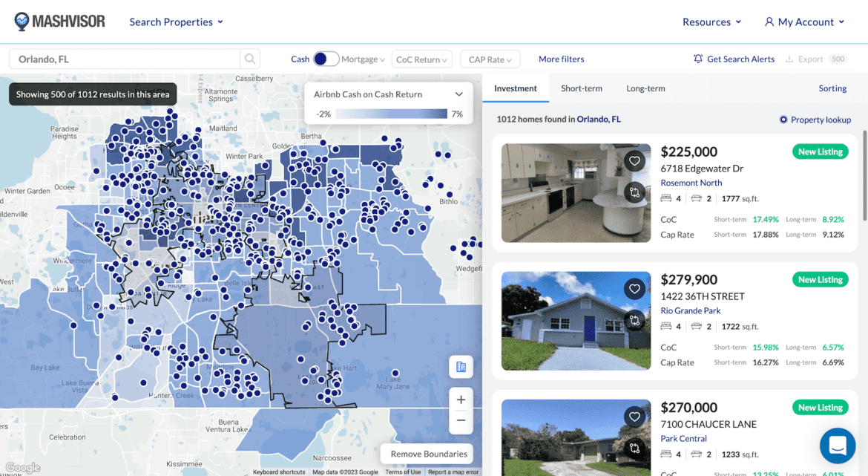Screen dimensions: 868x476
Task: Collapse the Airbnb Cash on Cash Return dropdown
Action: [458, 94]
